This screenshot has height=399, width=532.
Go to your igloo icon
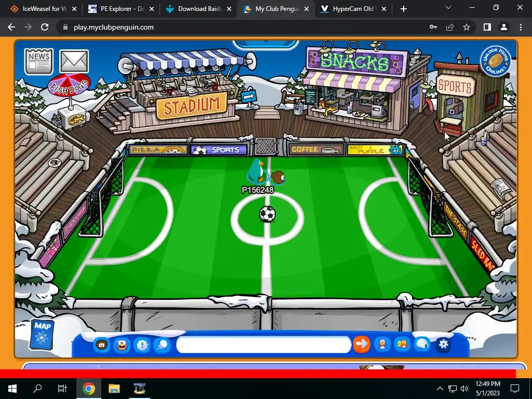pos(422,344)
